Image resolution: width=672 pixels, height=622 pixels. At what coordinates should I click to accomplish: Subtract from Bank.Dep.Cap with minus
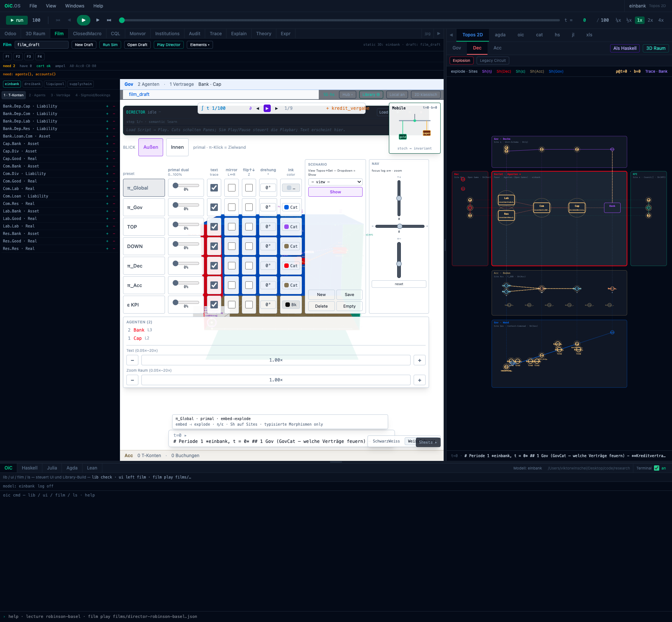[114, 106]
